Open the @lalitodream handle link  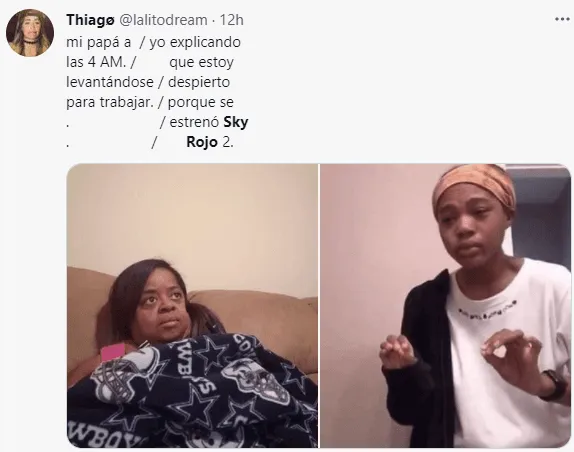pos(163,20)
